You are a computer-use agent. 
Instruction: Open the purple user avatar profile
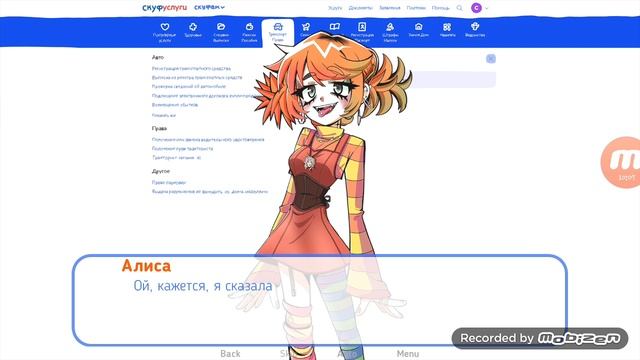tap(476, 8)
